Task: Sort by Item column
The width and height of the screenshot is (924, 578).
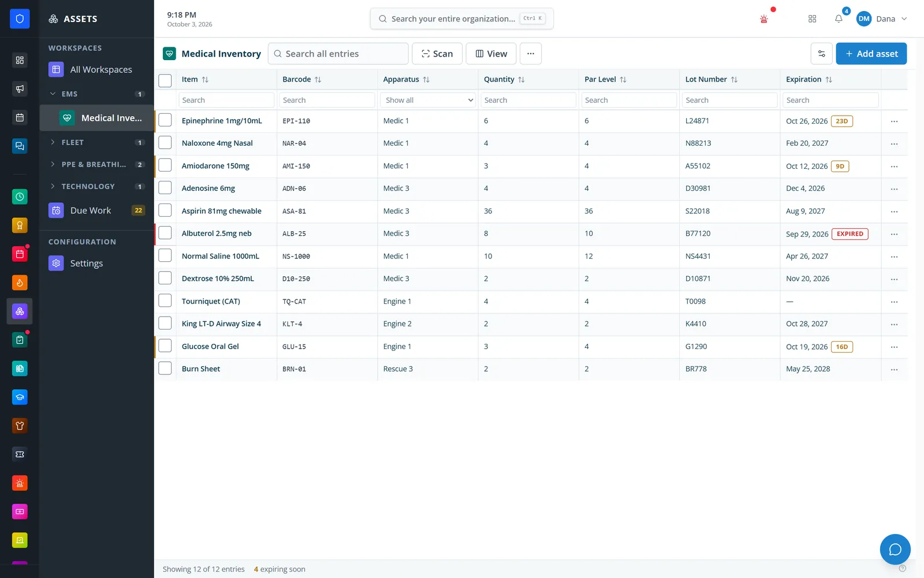Action: pyautogui.click(x=205, y=80)
